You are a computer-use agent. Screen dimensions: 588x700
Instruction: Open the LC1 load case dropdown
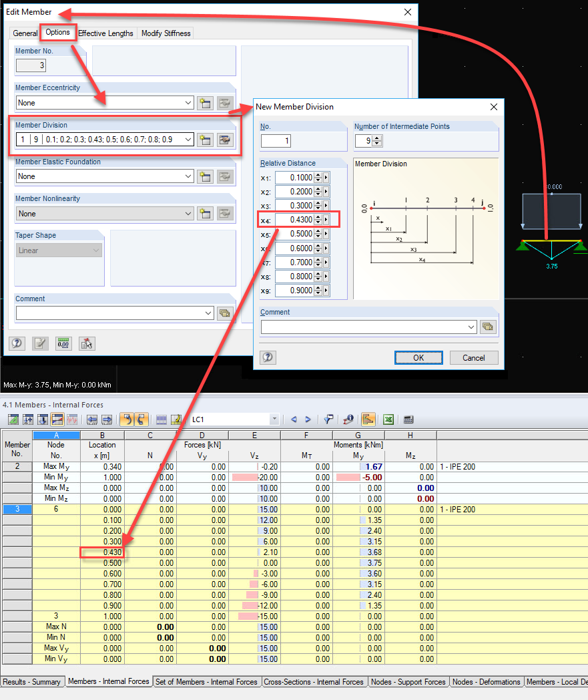(274, 419)
